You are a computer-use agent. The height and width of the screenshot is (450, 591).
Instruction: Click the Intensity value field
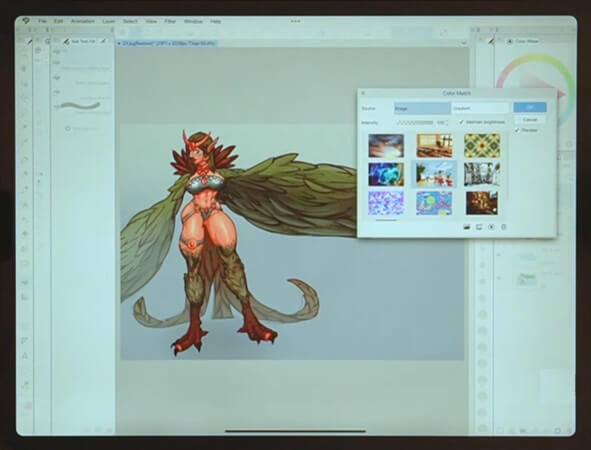[440, 122]
